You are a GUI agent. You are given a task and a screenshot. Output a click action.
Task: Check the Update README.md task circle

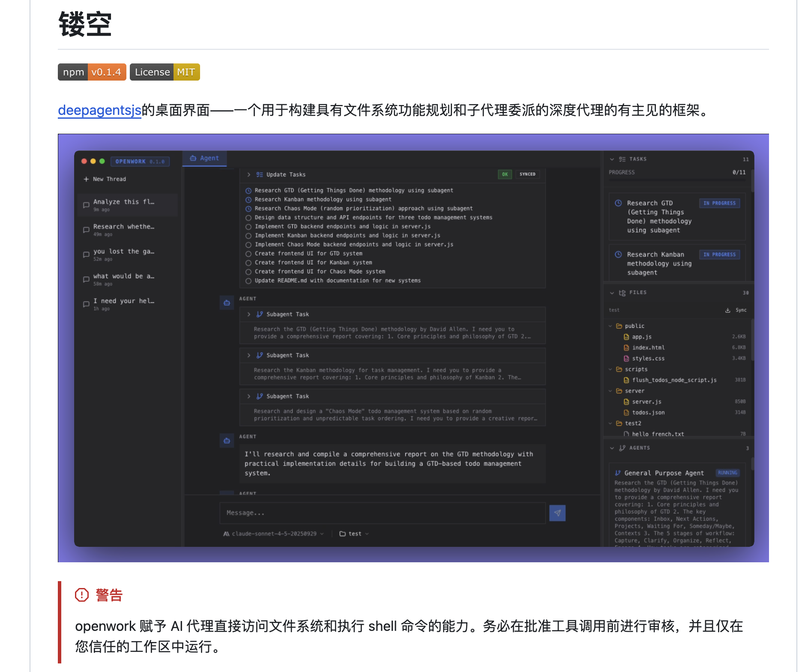[248, 281]
